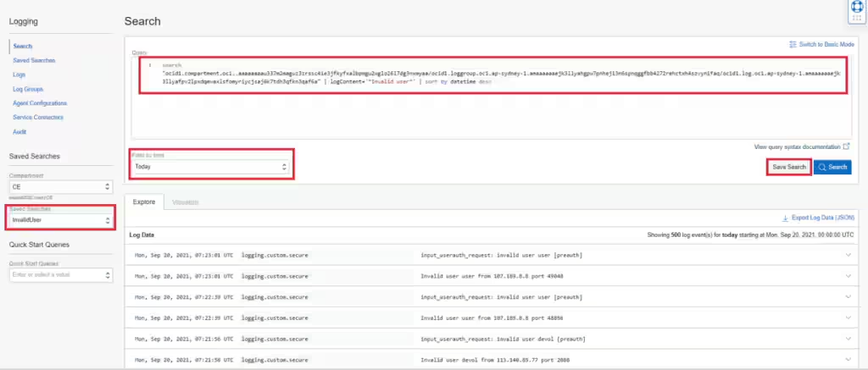The image size is (868, 370).
Task: Click the Save Search button
Action: [x=788, y=167]
